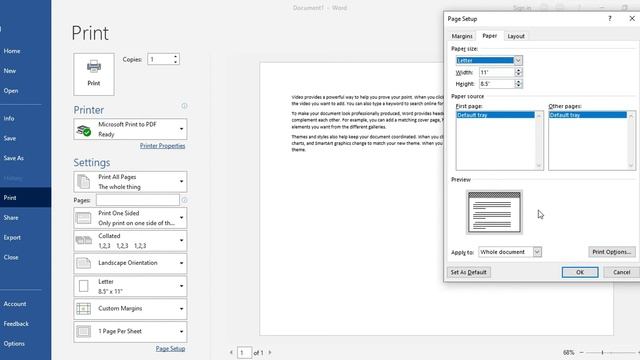Image resolution: width=640 pixels, height=360 pixels.
Task: Switch to the Margins tab in Page Setup
Action: 462,36
